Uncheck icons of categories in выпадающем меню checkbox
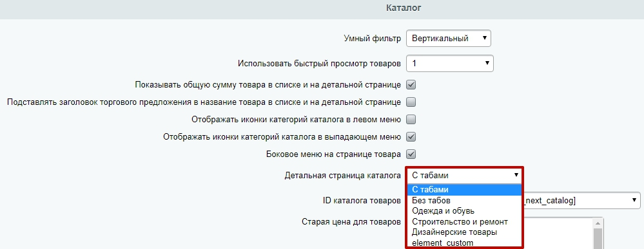The image size is (644, 249). [411, 136]
